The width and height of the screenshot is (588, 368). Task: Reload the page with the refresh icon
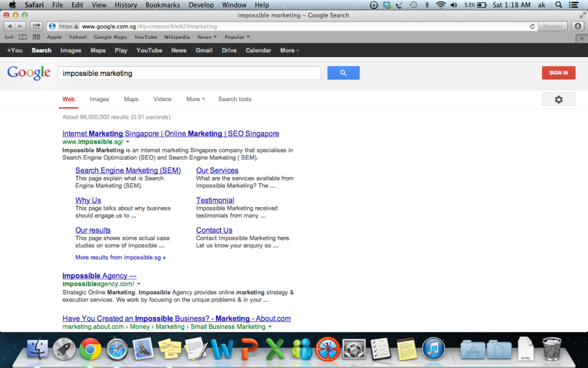tap(532, 26)
